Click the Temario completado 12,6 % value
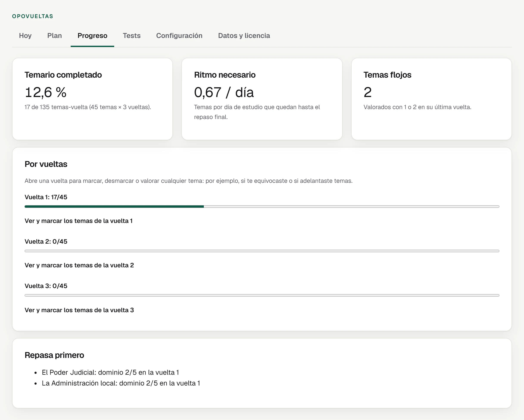 45,92
